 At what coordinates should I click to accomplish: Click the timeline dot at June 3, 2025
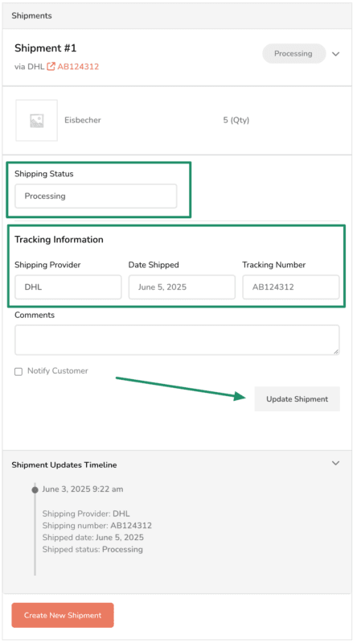[x=35, y=489]
